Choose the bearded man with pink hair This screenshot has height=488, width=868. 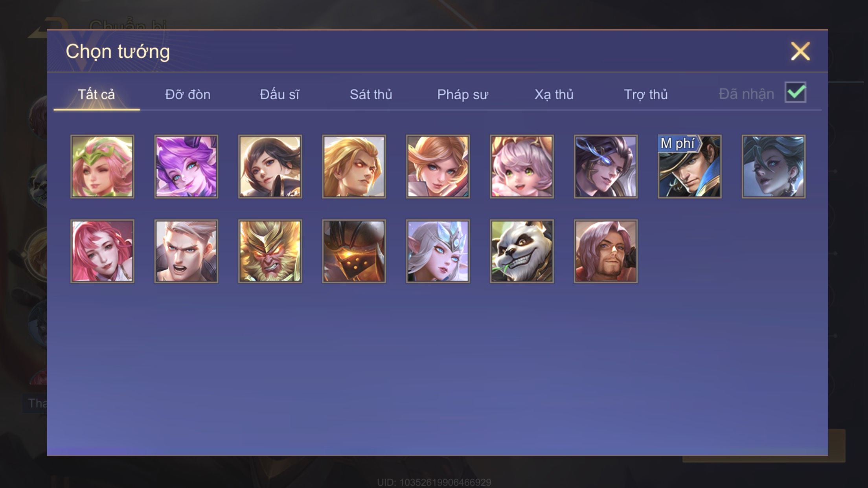tap(606, 251)
